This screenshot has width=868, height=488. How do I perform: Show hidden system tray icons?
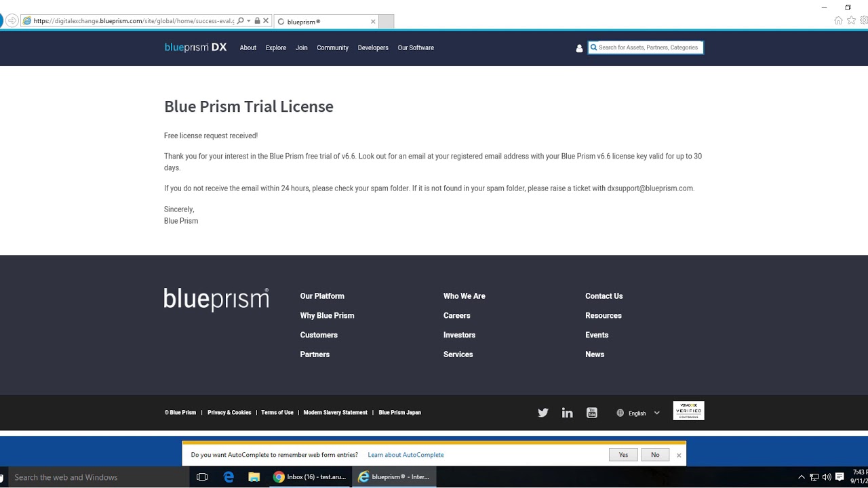click(x=802, y=477)
